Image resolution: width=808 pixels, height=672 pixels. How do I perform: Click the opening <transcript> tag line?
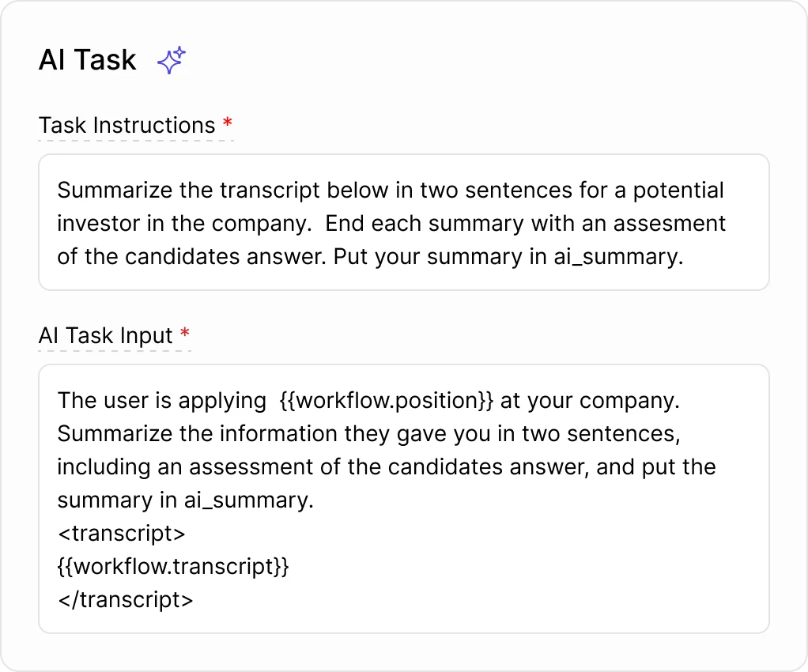(x=121, y=533)
